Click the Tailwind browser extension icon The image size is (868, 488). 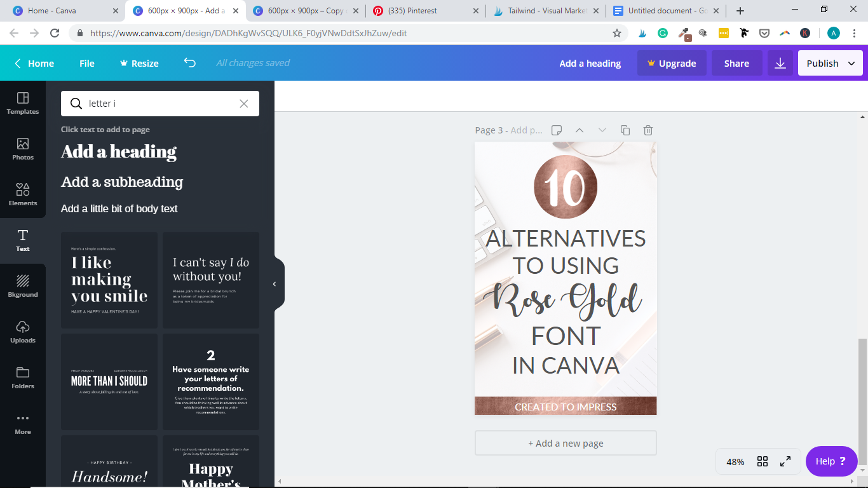pyautogui.click(x=642, y=34)
